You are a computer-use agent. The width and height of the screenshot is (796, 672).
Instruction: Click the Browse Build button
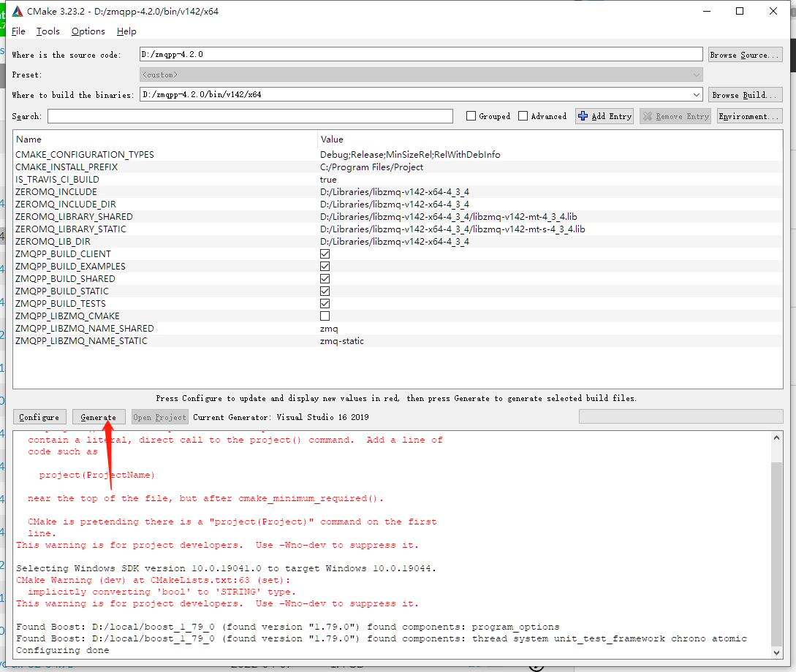(x=745, y=95)
